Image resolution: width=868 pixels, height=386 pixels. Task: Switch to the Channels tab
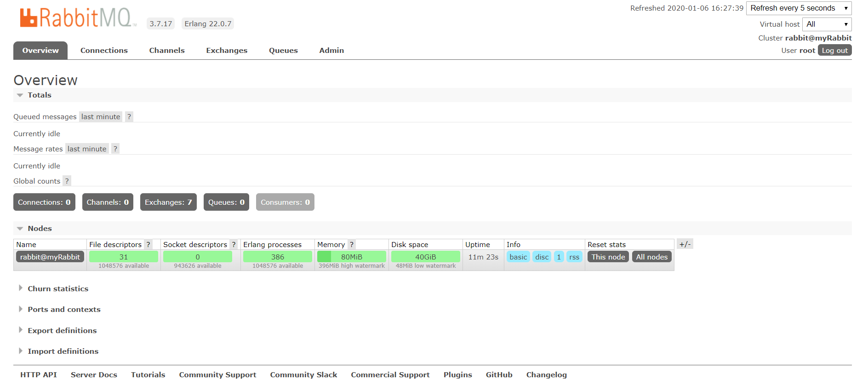167,51
